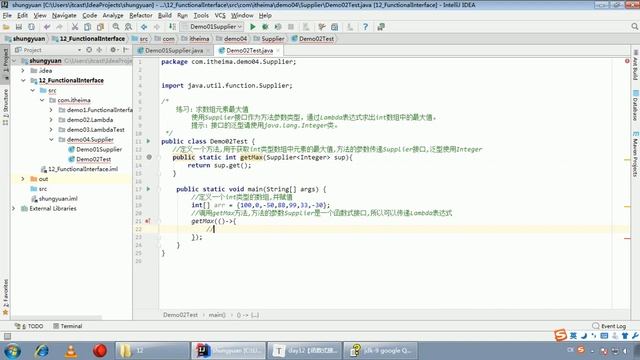This screenshot has width=640, height=360.
Task: Click the Scroll from Source target icon
Action: pyautogui.click(x=89, y=50)
